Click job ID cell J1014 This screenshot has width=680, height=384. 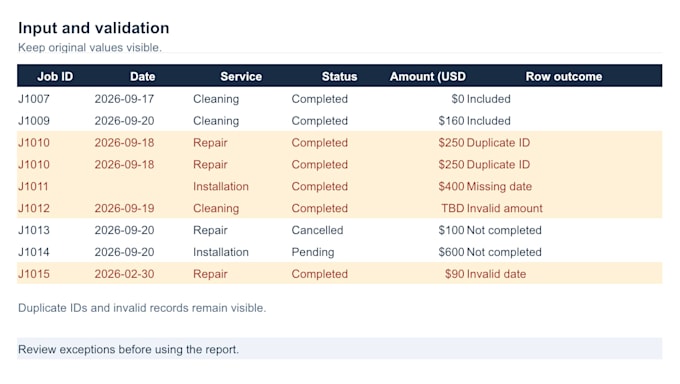pyautogui.click(x=34, y=252)
